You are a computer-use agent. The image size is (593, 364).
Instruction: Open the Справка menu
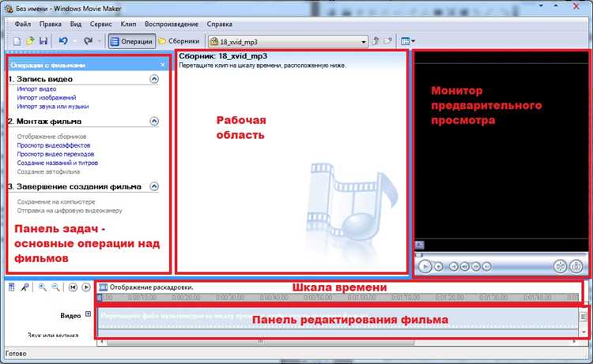coord(219,24)
